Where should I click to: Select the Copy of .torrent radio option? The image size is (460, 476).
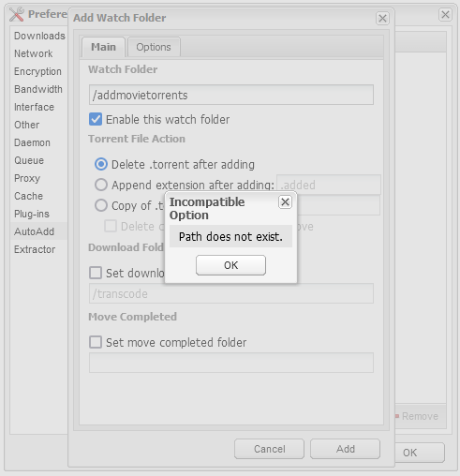pos(101,205)
